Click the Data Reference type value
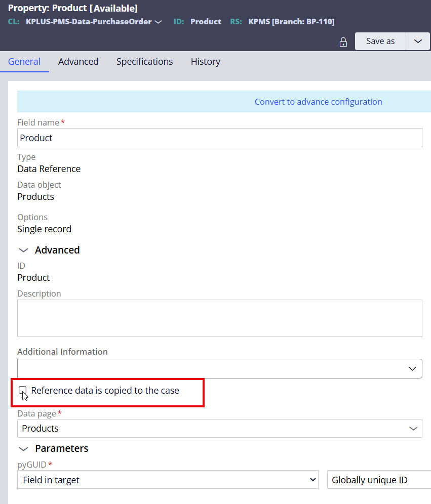431x504 pixels. click(x=49, y=169)
